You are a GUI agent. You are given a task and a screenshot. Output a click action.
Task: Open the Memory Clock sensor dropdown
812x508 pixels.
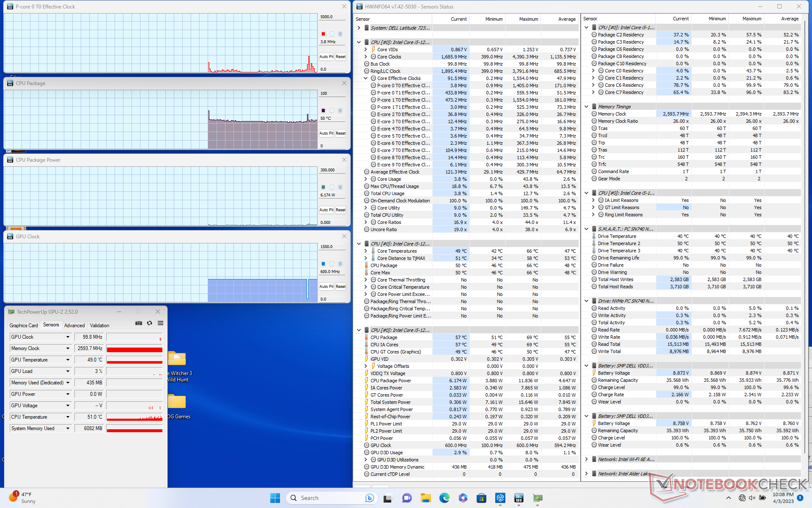tap(68, 348)
